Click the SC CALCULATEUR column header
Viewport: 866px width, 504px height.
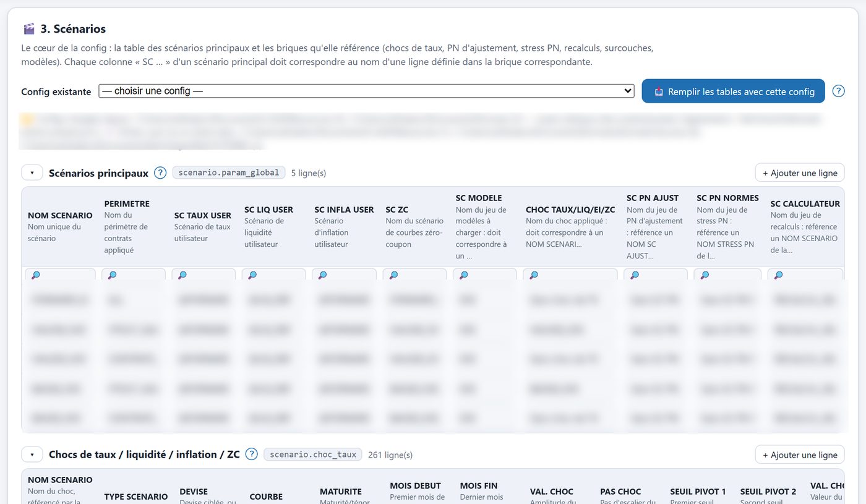805,203
